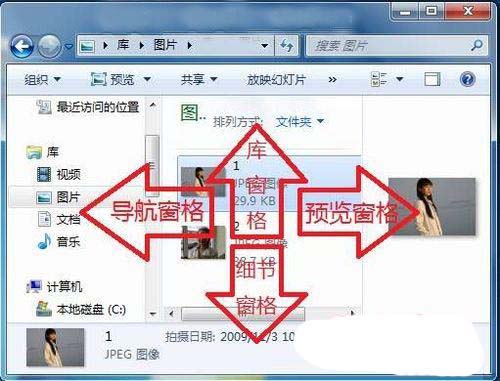
Task: Click the Back navigation arrow button
Action: point(22,46)
